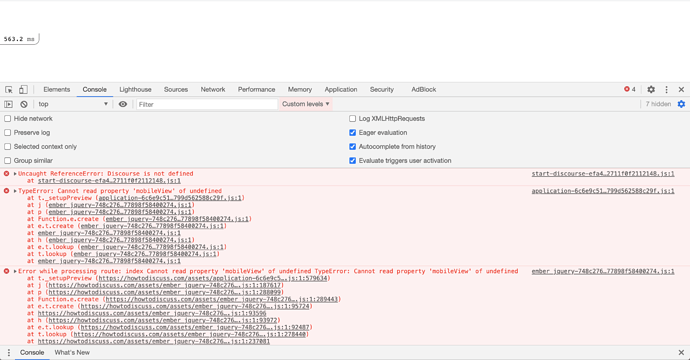This screenshot has width=690, height=360.
Task: Clear the console with the ban icon
Action: click(x=24, y=104)
